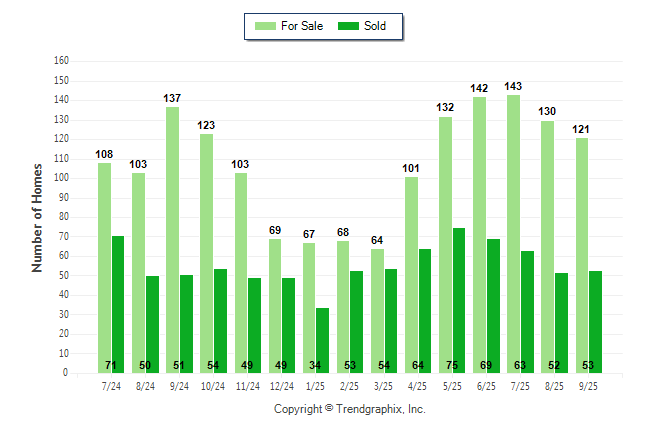Click the 7/24 Sold bar labeled 71
The height and width of the screenshot is (434, 646).
coord(118,304)
